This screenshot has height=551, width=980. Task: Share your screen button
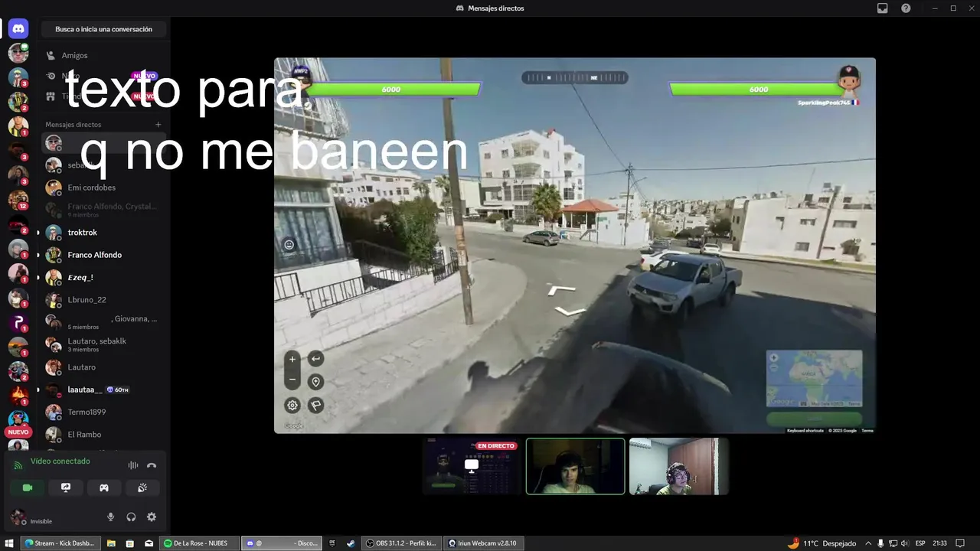[x=66, y=487]
